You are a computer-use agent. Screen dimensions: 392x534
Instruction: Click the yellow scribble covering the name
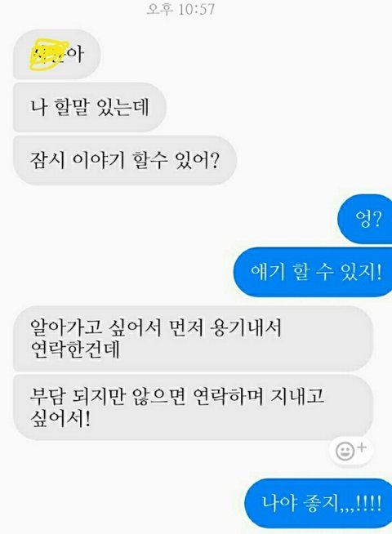(x=49, y=56)
